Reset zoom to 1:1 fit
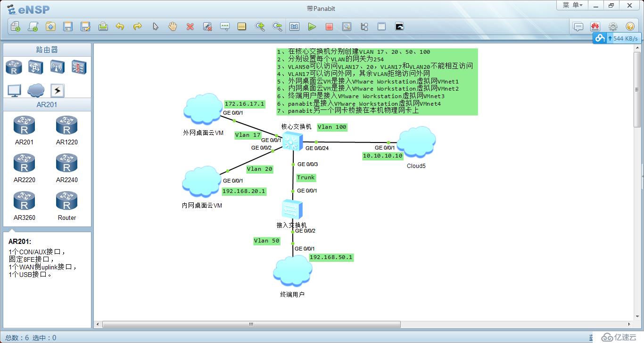Image resolution: width=644 pixels, height=343 pixels. click(x=295, y=26)
